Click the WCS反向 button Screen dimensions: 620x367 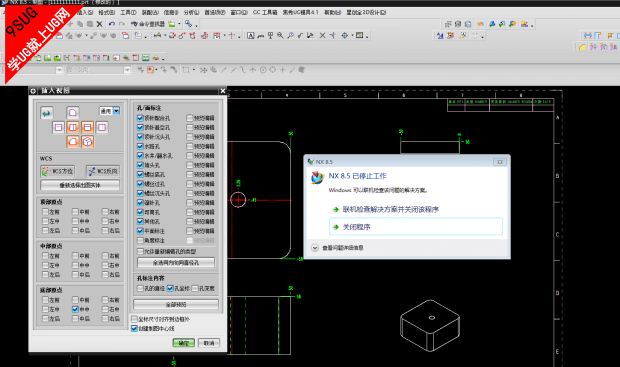(x=103, y=171)
